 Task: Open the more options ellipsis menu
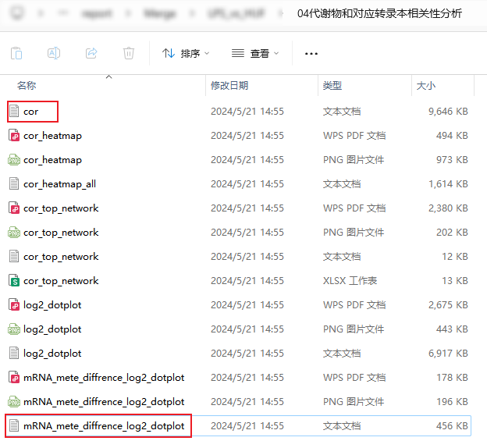[311, 54]
